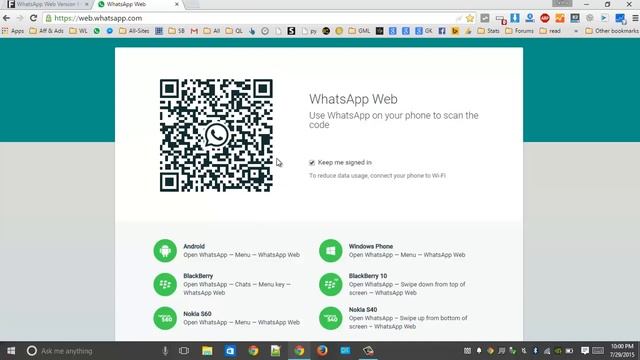
Task: Click the Nokia S60 platform icon
Action: tap(165, 318)
